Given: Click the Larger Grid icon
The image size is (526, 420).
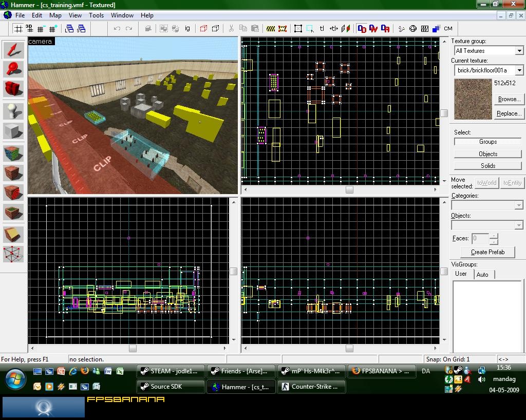Looking at the screenshot, I should click(x=53, y=29).
